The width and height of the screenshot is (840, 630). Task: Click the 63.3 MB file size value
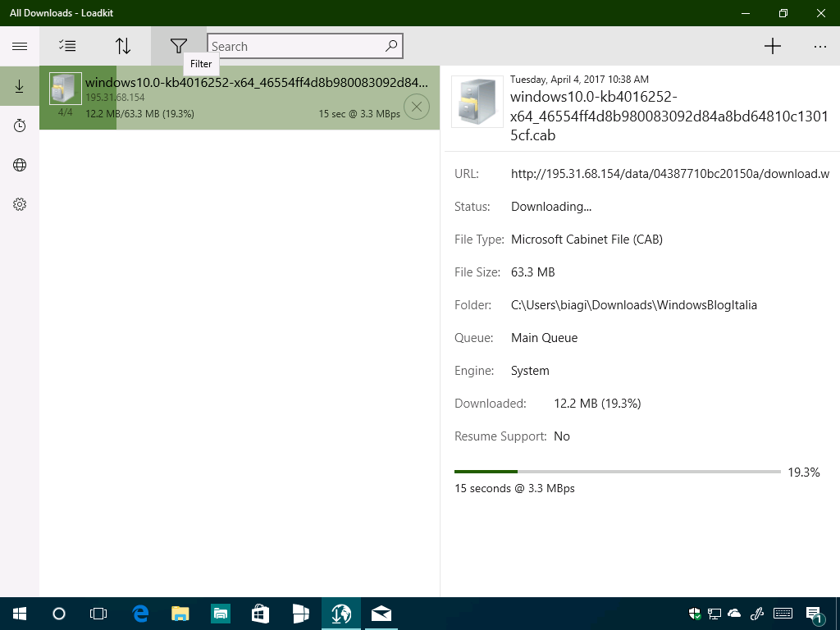[533, 272]
